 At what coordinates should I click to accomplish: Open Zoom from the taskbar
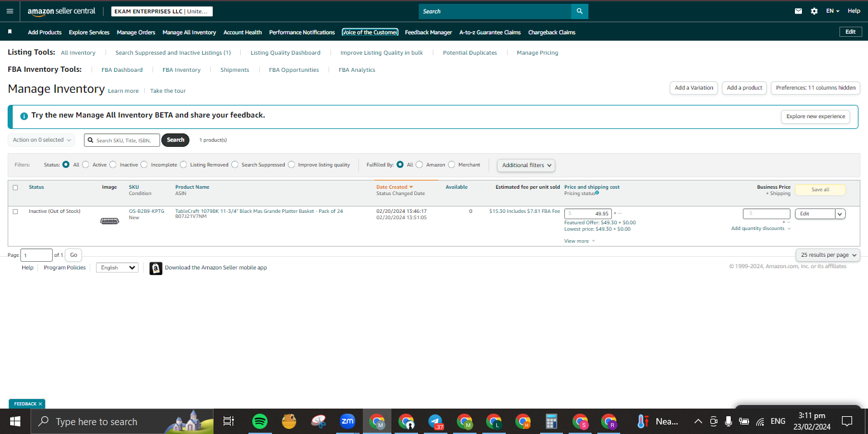click(348, 421)
